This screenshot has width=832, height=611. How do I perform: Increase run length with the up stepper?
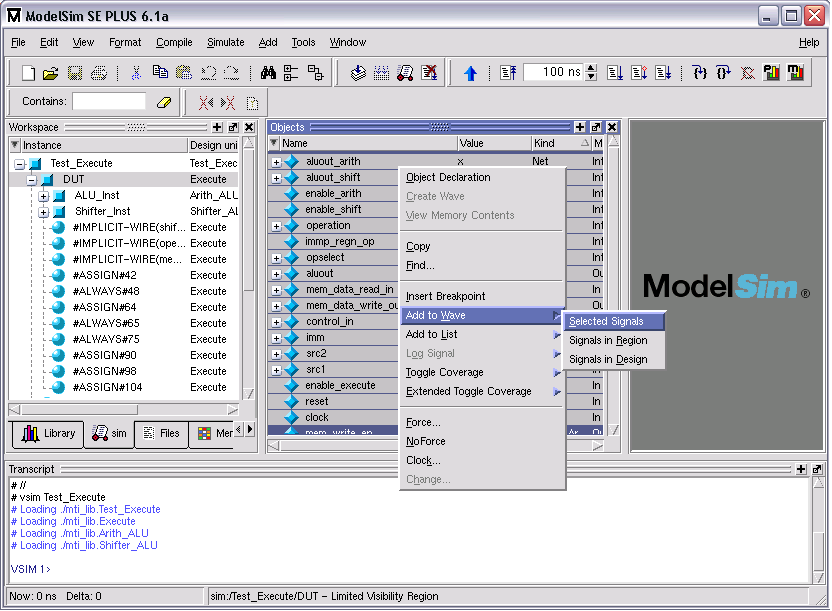[x=591, y=68]
